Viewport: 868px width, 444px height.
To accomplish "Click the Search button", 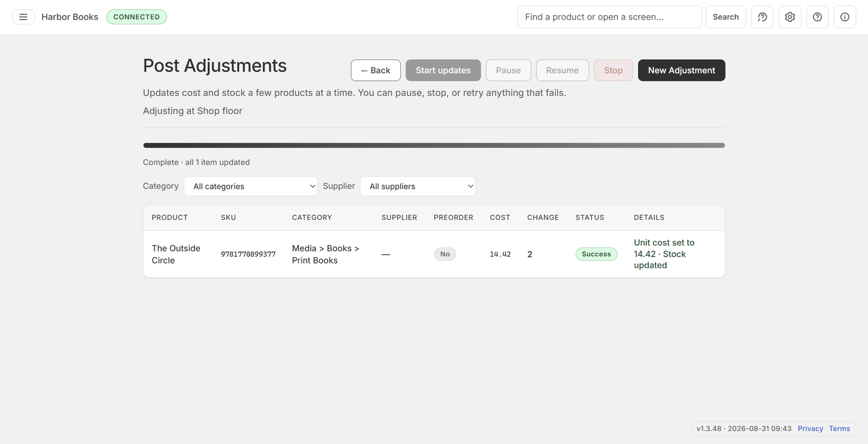I will [726, 17].
